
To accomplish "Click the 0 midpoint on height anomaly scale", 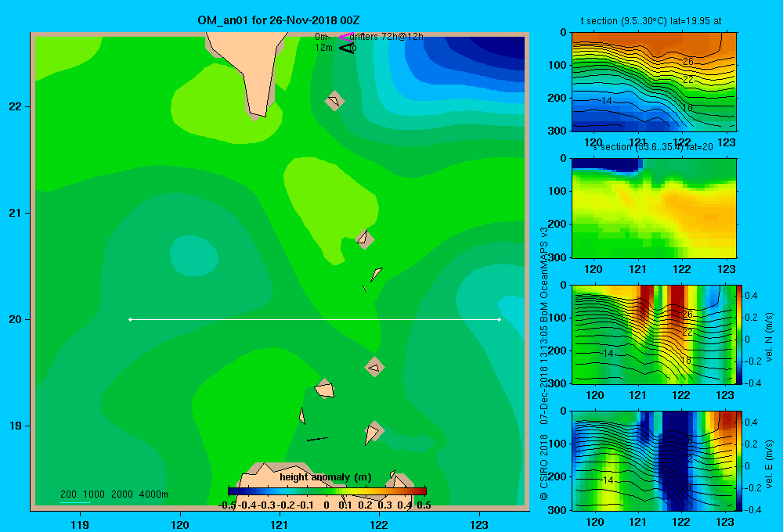I will pos(326,505).
